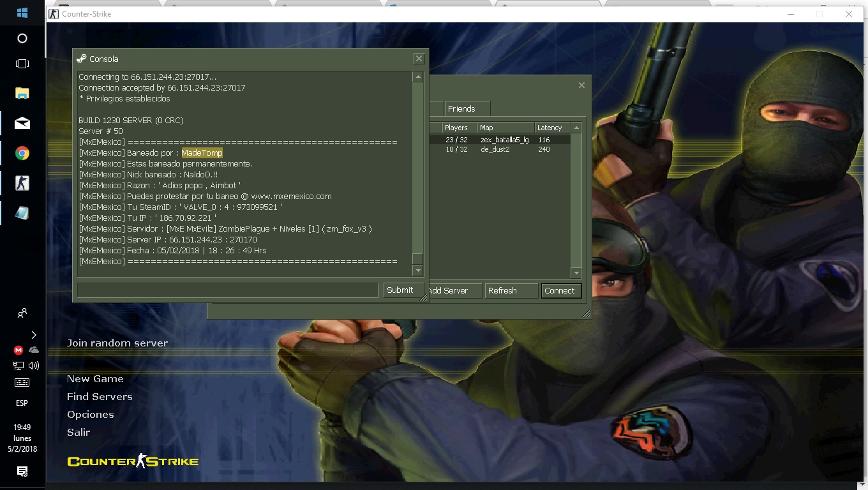Minimize the Counter-Strike window
The image size is (868, 490).
[790, 13]
